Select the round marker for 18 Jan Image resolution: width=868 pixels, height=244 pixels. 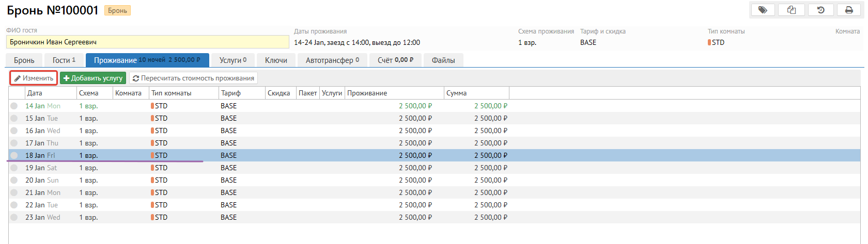point(14,155)
